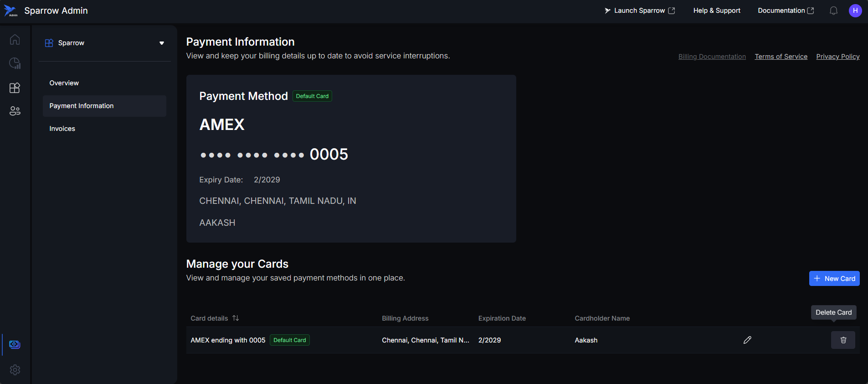Screen dimensions: 868x384
Task: Go to the Overview section
Action: pyautogui.click(x=64, y=83)
